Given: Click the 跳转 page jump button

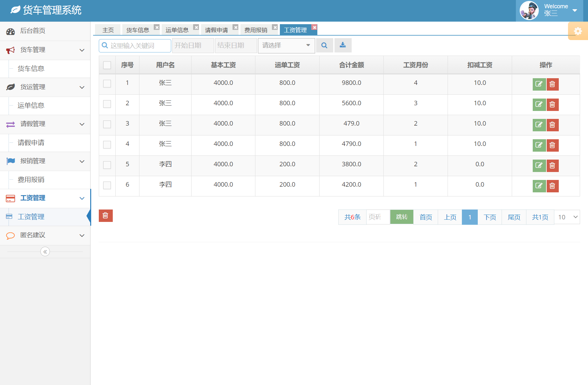Looking at the screenshot, I should (402, 217).
